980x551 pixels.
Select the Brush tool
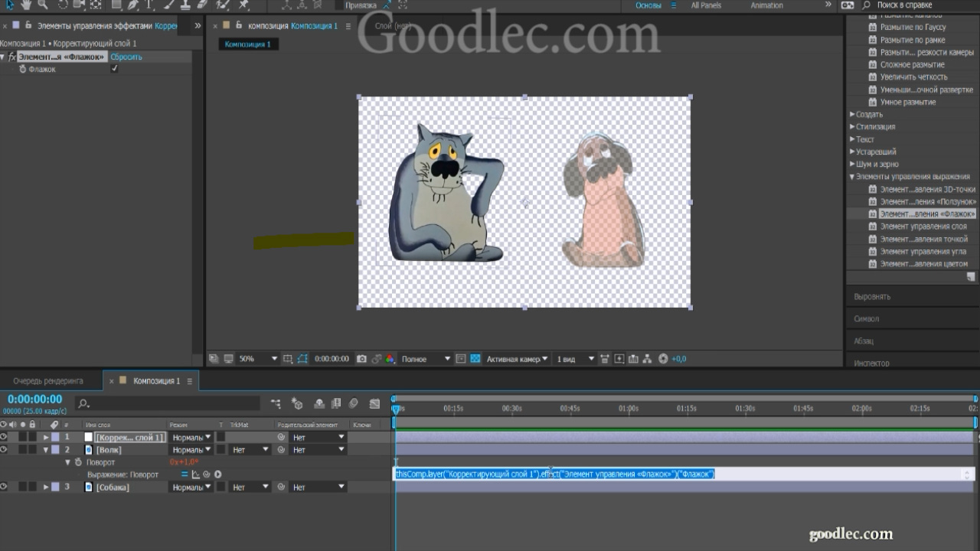pos(168,5)
